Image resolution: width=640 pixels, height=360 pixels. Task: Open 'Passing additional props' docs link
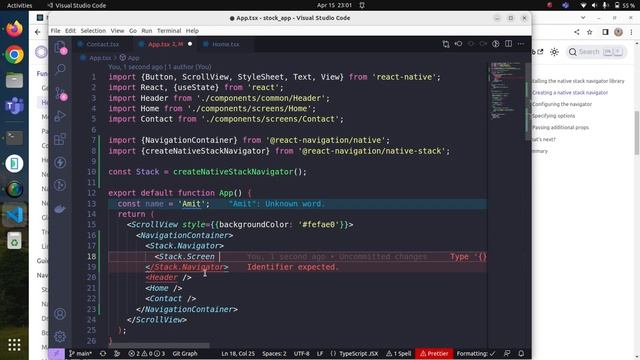point(560,127)
